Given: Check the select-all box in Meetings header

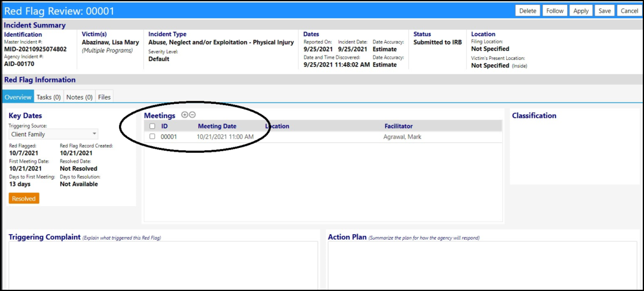Looking at the screenshot, I should [153, 127].
